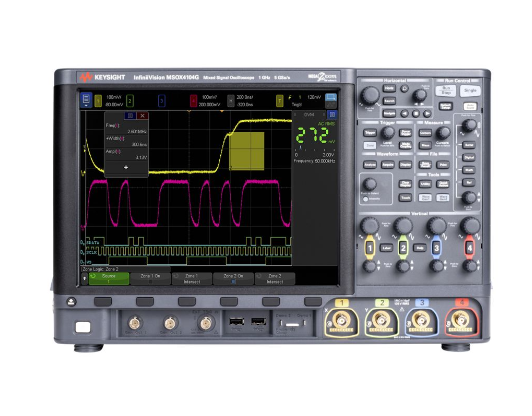Tap the yellow channel 1 badge on screen
Image resolution: width=532 pixels, height=416 pixels.
(x=98, y=101)
